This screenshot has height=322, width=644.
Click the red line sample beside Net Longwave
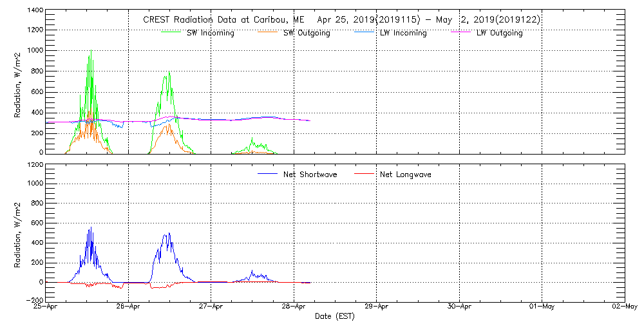click(x=364, y=174)
